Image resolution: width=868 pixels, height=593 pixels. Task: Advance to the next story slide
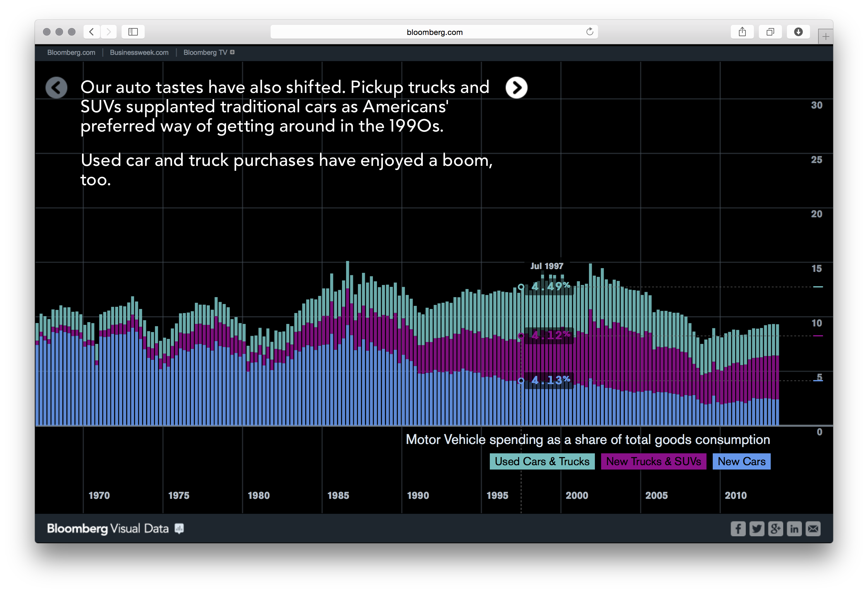click(517, 87)
